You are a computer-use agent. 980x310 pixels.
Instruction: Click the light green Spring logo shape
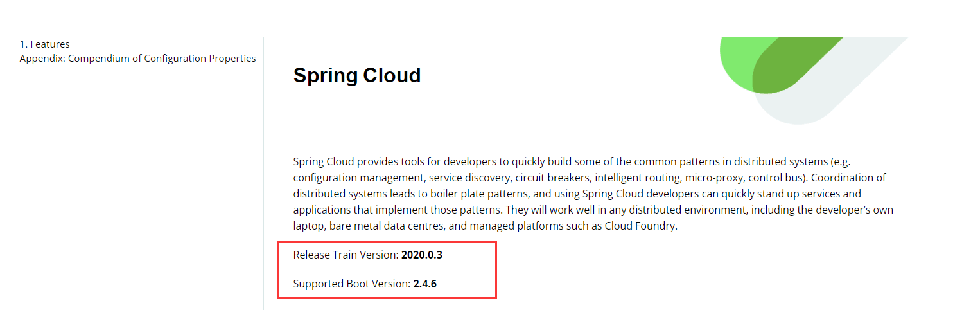pos(739,61)
